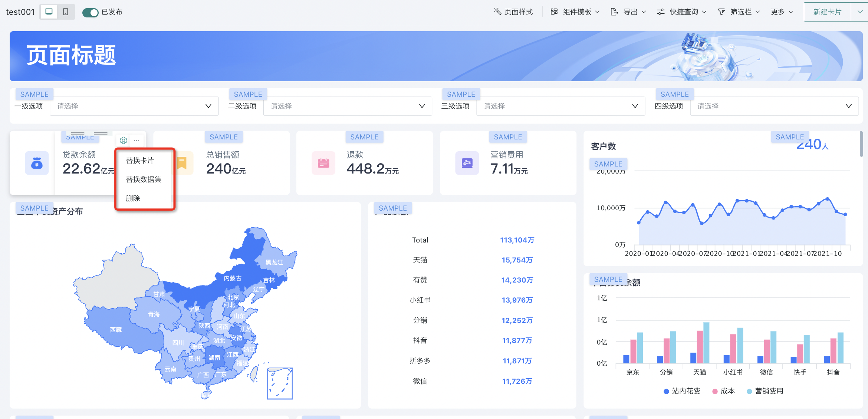
Task: Click the pink calendar icon on 退款 card
Action: tap(323, 163)
